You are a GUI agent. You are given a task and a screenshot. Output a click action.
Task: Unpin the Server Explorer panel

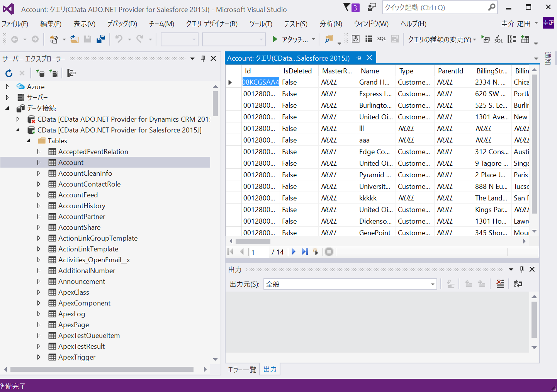click(203, 58)
